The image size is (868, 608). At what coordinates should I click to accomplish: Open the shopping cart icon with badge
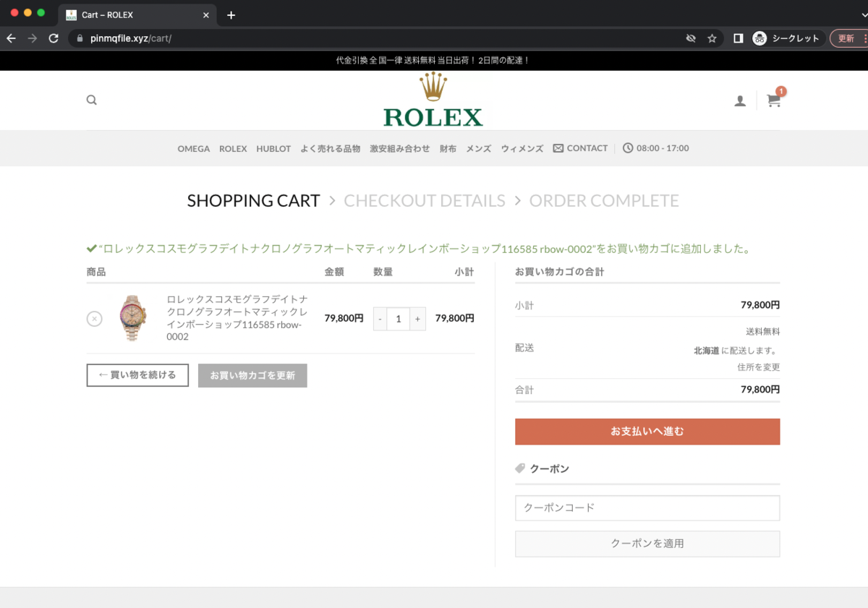(775, 100)
